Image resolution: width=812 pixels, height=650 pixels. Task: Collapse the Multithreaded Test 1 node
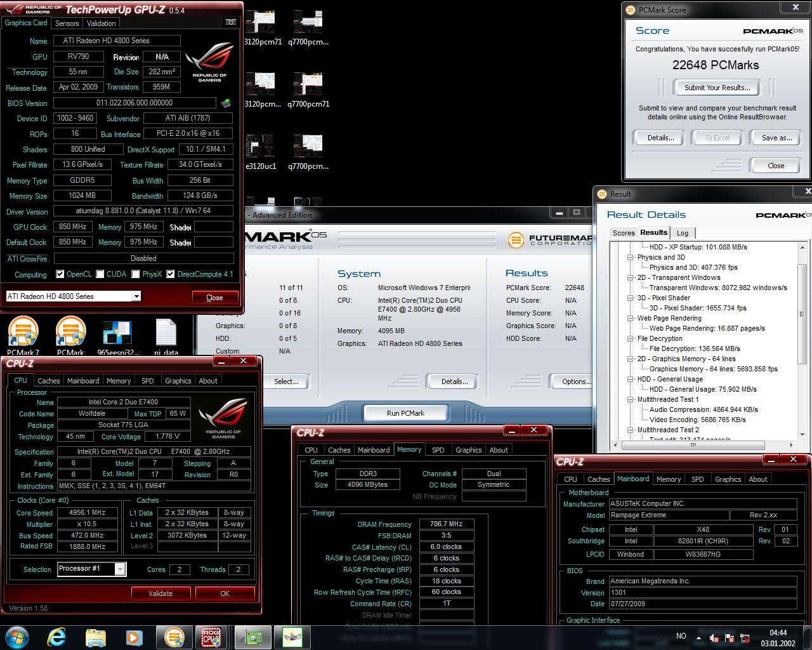631,399
